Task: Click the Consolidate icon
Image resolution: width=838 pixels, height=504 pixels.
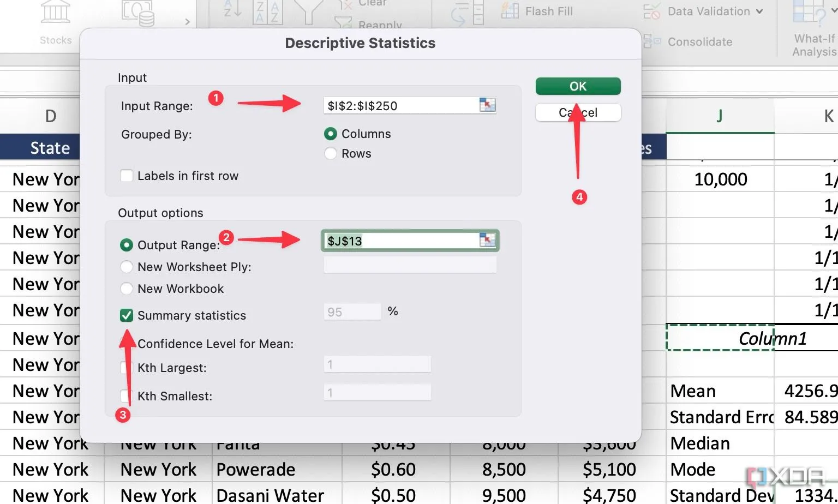Action: [x=652, y=41]
